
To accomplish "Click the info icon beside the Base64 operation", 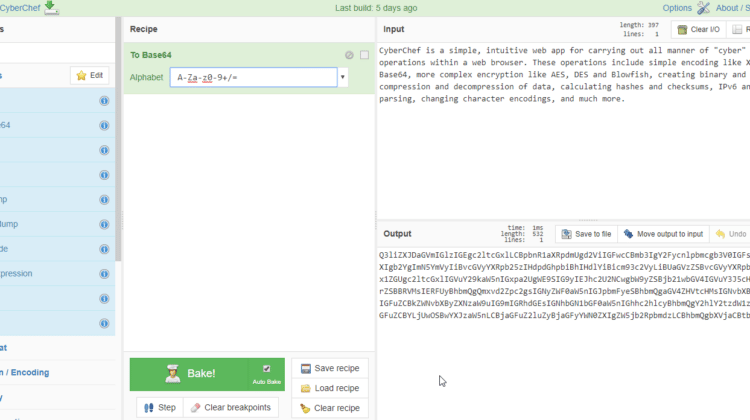I will (104, 126).
